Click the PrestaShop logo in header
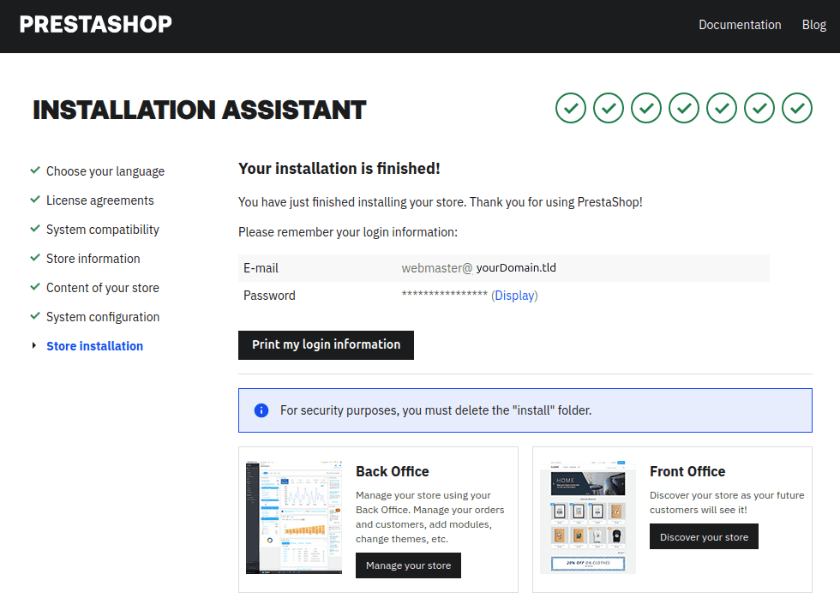840x616 pixels. click(x=95, y=24)
